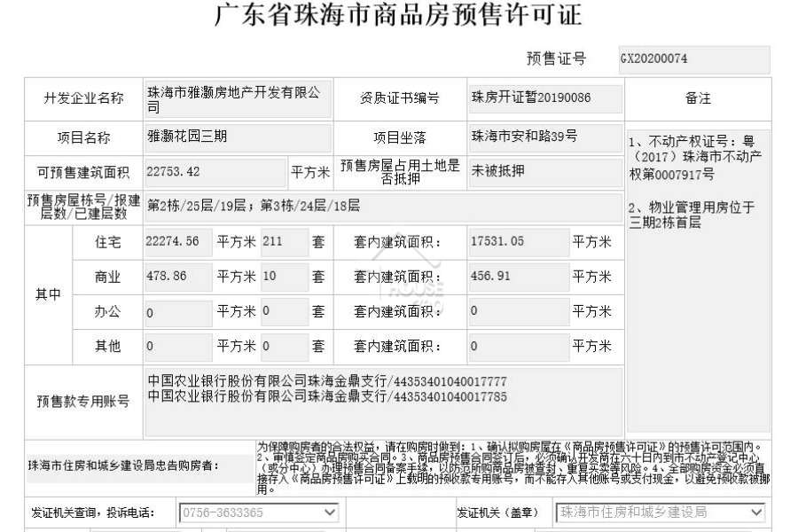Select the 开发企业名称 company name field

[x=239, y=99]
